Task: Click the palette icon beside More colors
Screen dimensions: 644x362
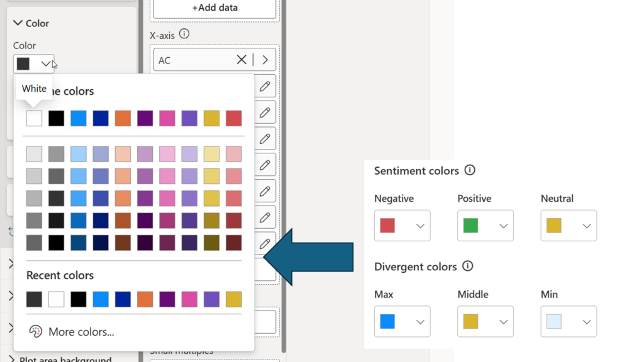Action: [x=35, y=331]
